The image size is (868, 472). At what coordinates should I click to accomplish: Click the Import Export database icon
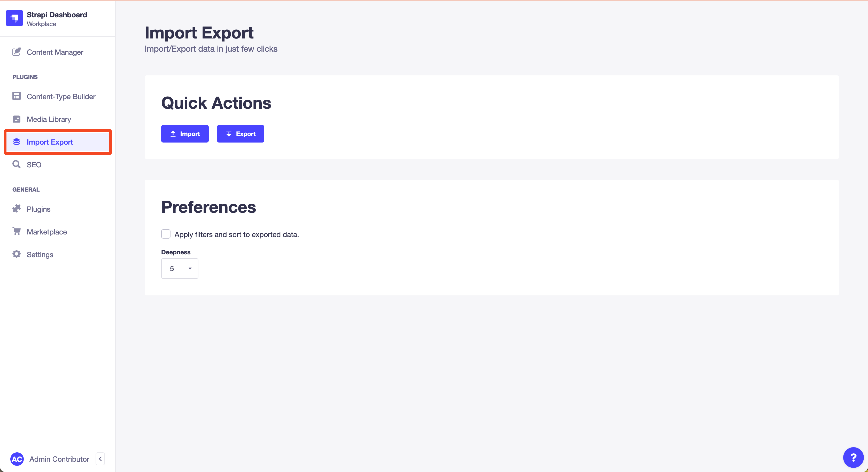point(17,142)
